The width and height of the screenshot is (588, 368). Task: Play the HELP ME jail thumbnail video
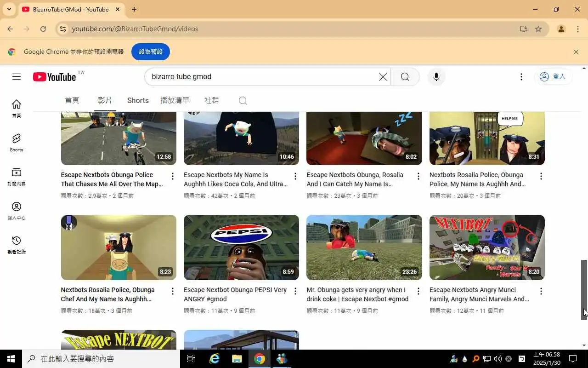pyautogui.click(x=487, y=138)
